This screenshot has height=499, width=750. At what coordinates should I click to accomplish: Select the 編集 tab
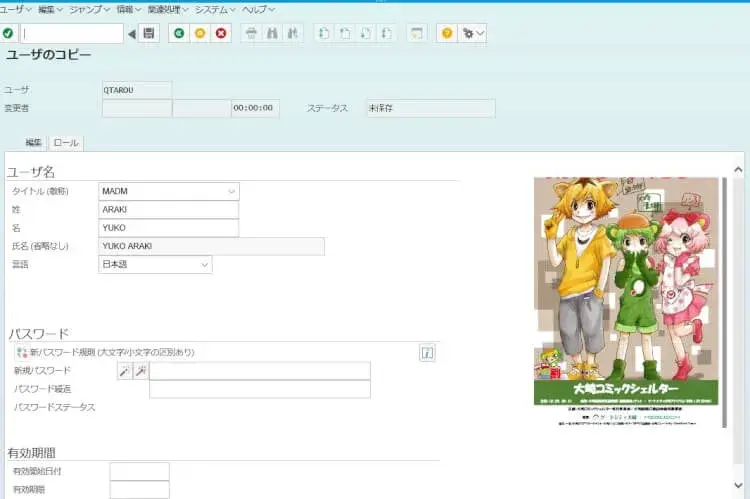(x=34, y=143)
